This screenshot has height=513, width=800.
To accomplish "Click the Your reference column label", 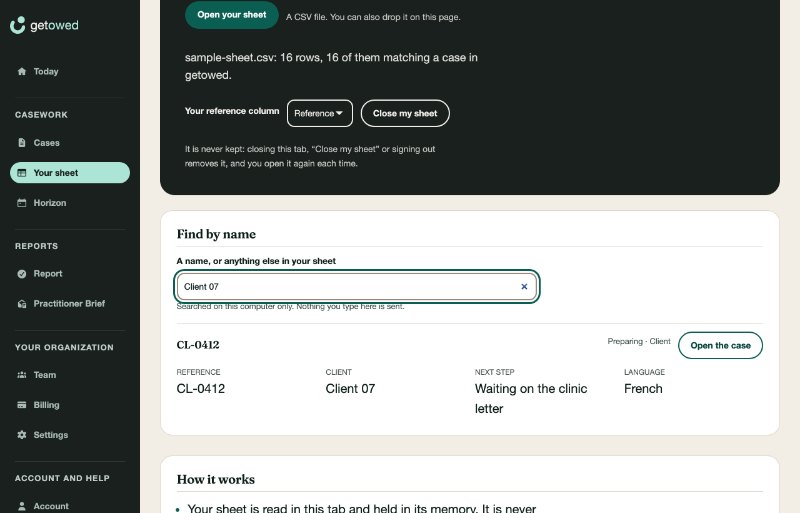I will [x=232, y=111].
